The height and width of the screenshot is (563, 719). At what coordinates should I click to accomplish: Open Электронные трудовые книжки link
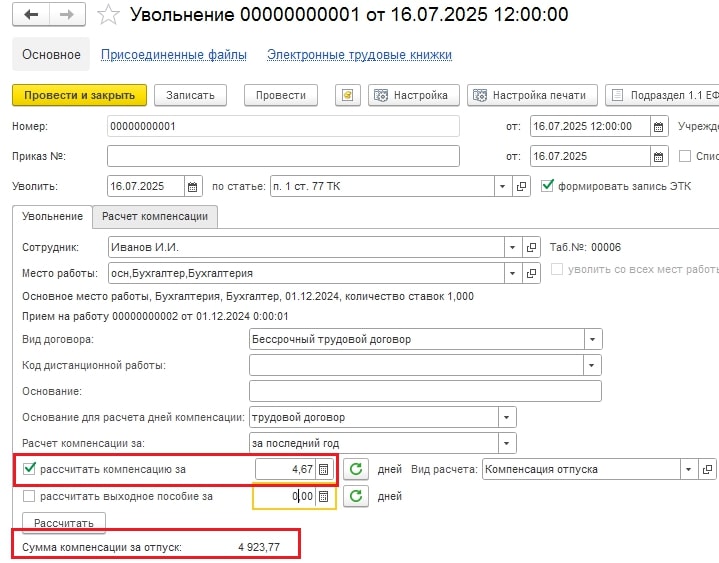(360, 55)
